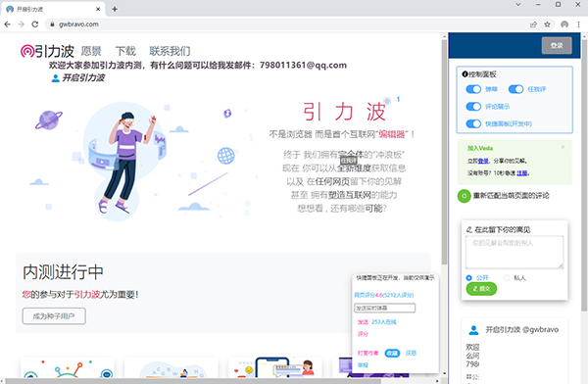Click the 253人在线 text
This screenshot has height=384, width=588.
[383, 321]
